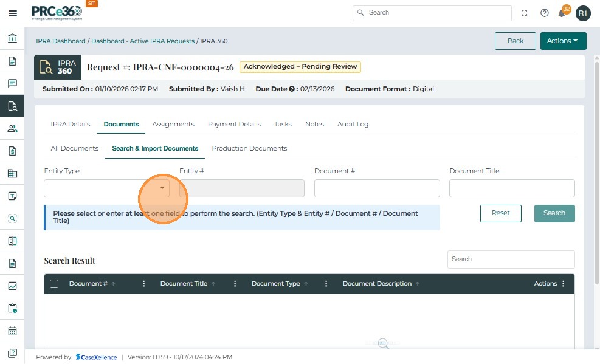The width and height of the screenshot is (600, 364).
Task: Open the R1 user profile avatar
Action: pos(583,13)
